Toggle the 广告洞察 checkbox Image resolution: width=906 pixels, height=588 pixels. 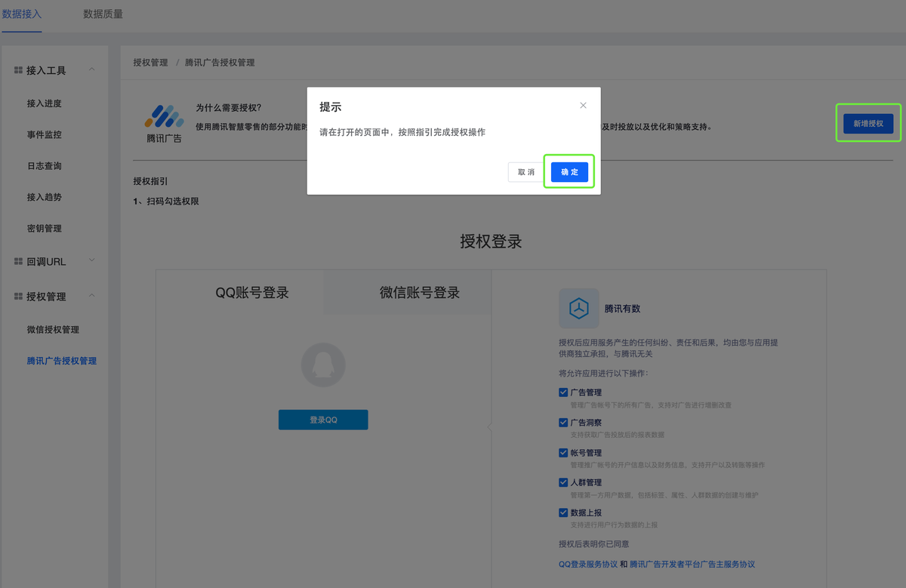click(x=562, y=422)
